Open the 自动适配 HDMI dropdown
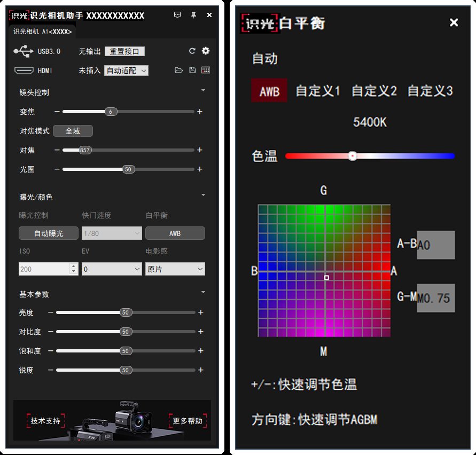Image resolution: width=476 pixels, height=455 pixels. pos(126,70)
